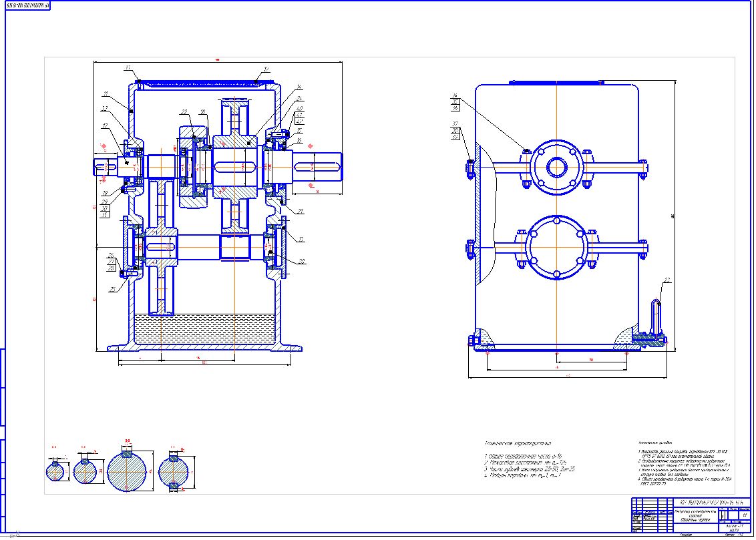Viewport: 756px width, 540px height.
Task: Select callout number 38 in the section view
Action: click(203, 111)
